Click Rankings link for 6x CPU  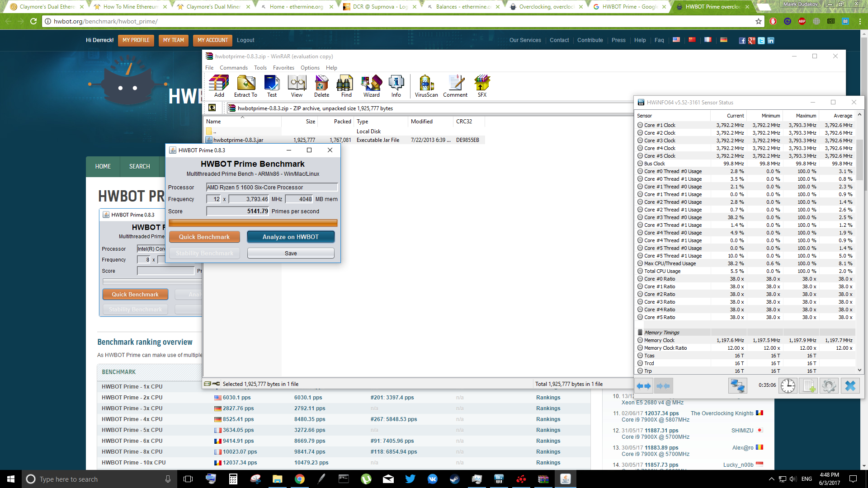coord(548,441)
